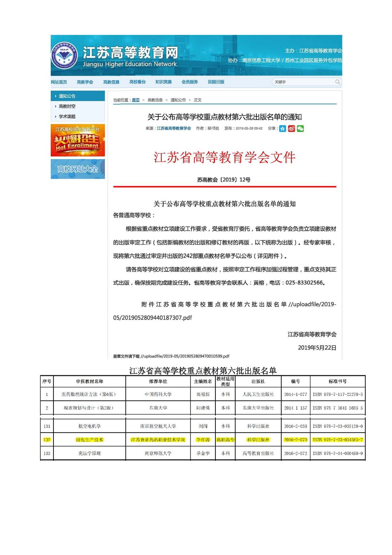This screenshot has height=555, width=392.
Task: Open 高教时空 in the left sidebar
Action: [x=67, y=106]
